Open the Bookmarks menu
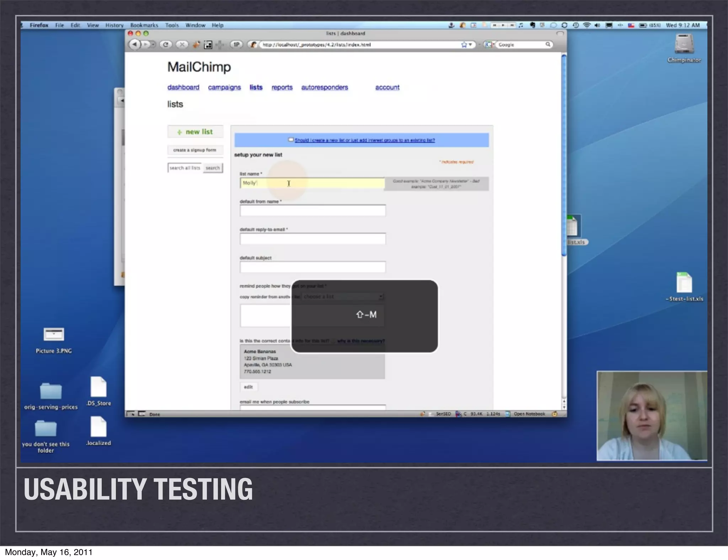This screenshot has width=728, height=560. click(x=144, y=25)
